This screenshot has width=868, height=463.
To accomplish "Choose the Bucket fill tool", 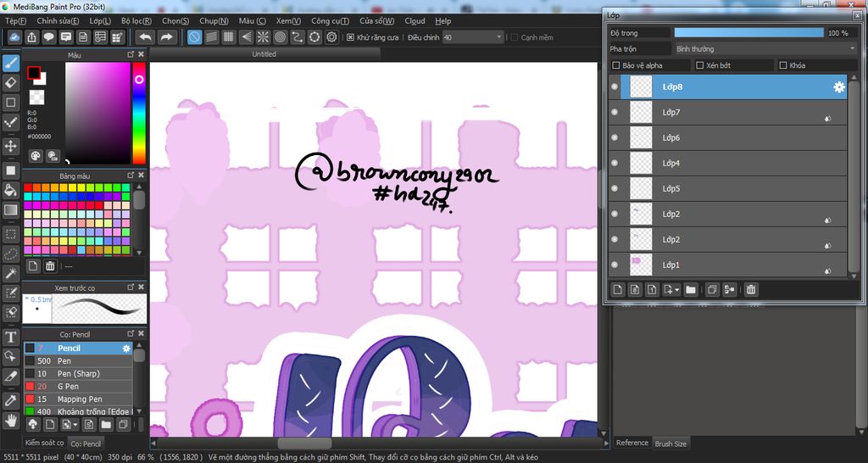I will (x=10, y=190).
